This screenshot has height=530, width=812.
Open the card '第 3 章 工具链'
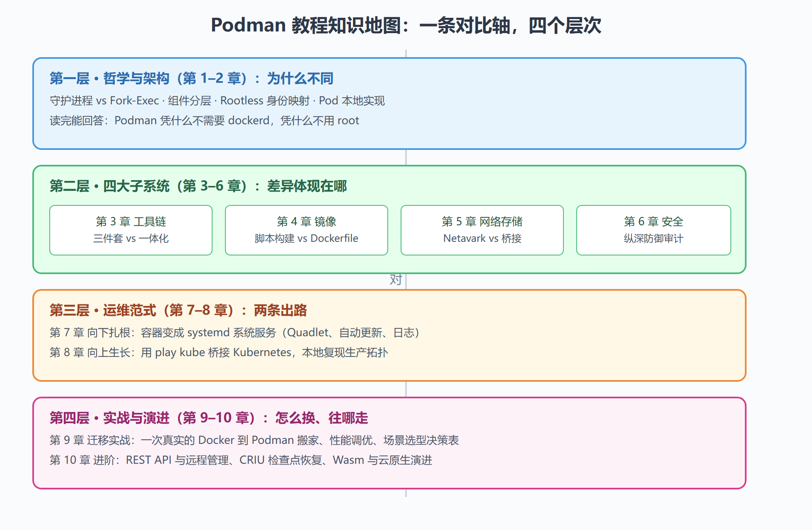click(x=131, y=230)
